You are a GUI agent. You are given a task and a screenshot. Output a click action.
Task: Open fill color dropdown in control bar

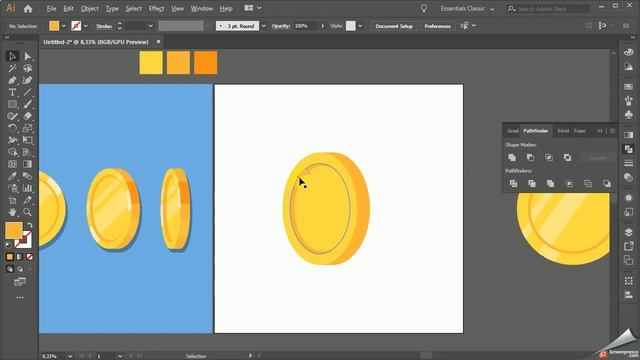(x=64, y=26)
